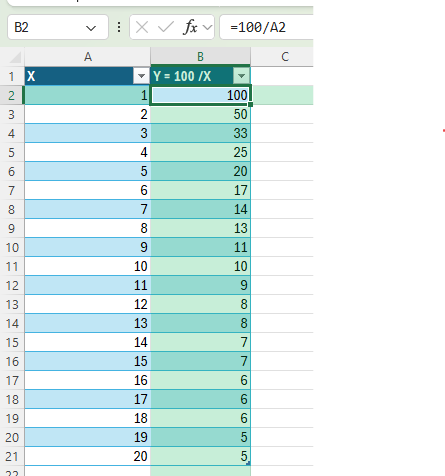Select cell A8 containing 7
The height and width of the screenshot is (476, 445).
point(88,209)
